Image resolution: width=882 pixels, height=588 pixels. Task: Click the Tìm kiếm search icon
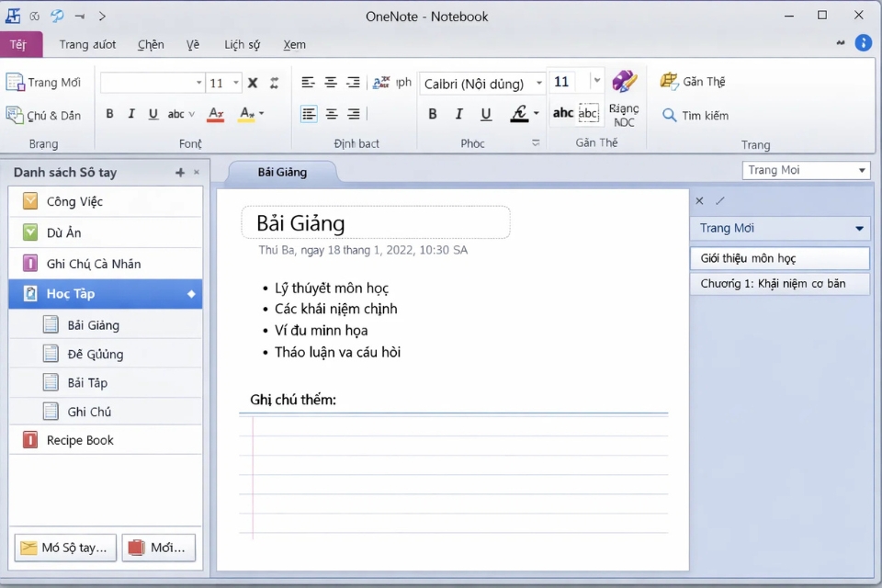pos(670,116)
